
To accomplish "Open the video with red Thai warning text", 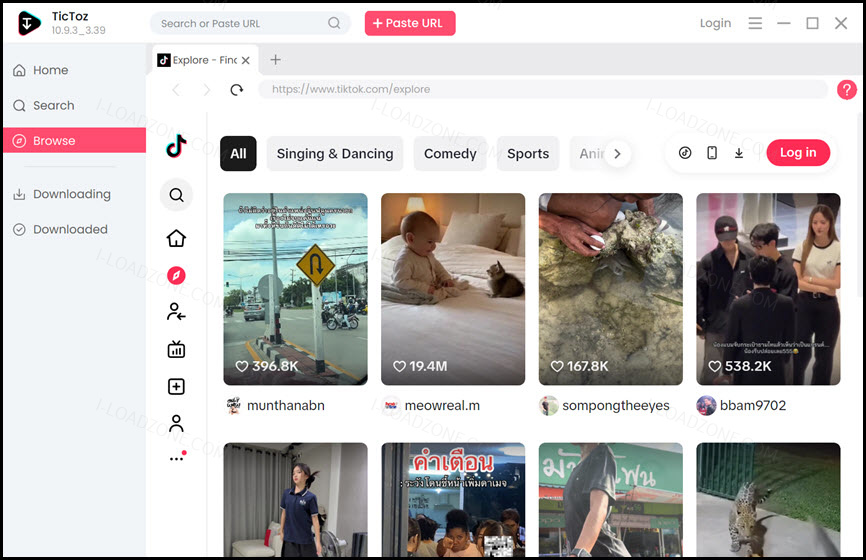I will pyautogui.click(x=453, y=499).
